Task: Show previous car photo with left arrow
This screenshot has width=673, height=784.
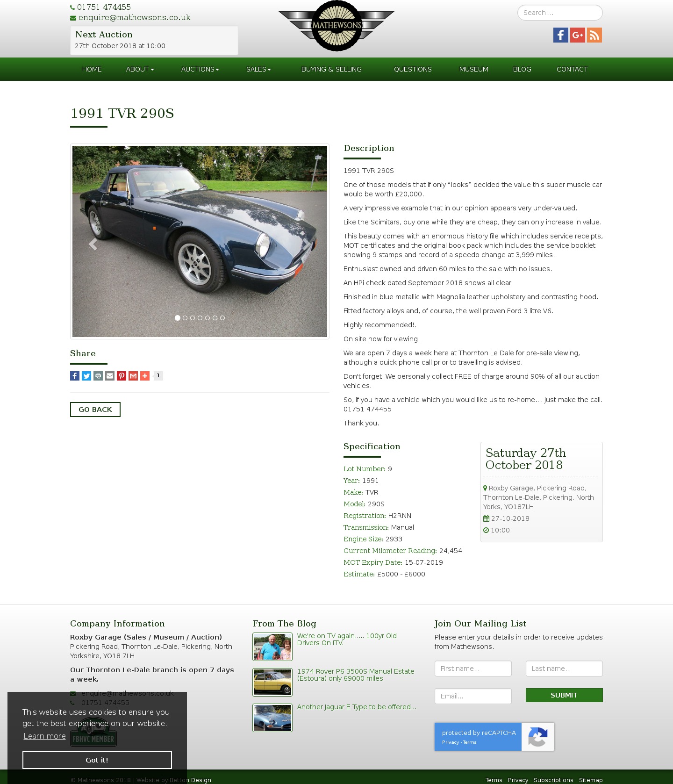Action: (93, 244)
